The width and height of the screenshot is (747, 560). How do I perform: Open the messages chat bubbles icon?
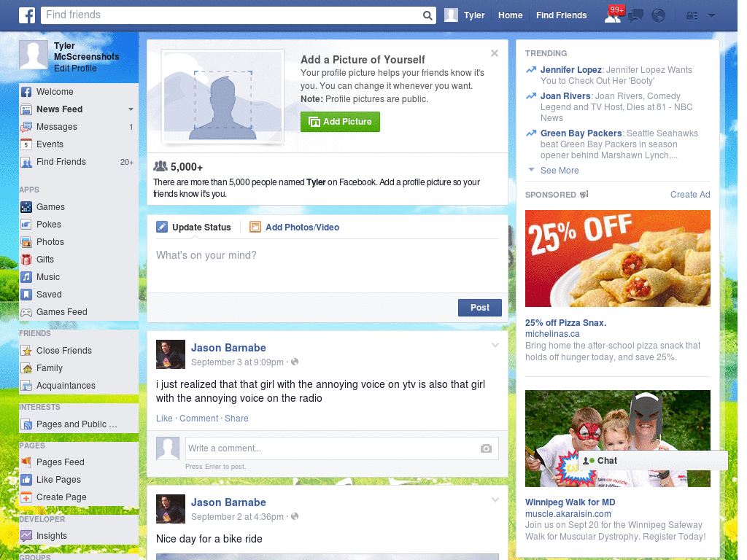coord(635,16)
